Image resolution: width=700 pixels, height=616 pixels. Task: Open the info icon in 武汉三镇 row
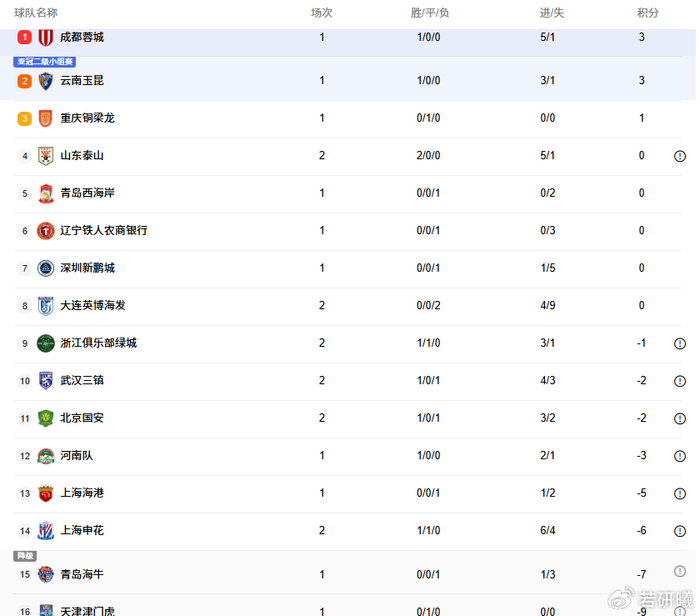click(x=680, y=381)
